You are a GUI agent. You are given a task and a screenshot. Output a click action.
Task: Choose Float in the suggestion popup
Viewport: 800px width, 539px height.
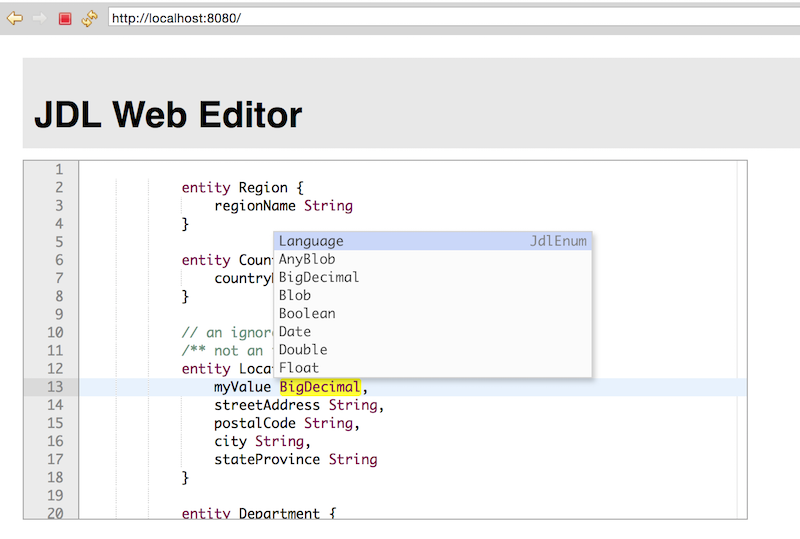pyautogui.click(x=299, y=367)
